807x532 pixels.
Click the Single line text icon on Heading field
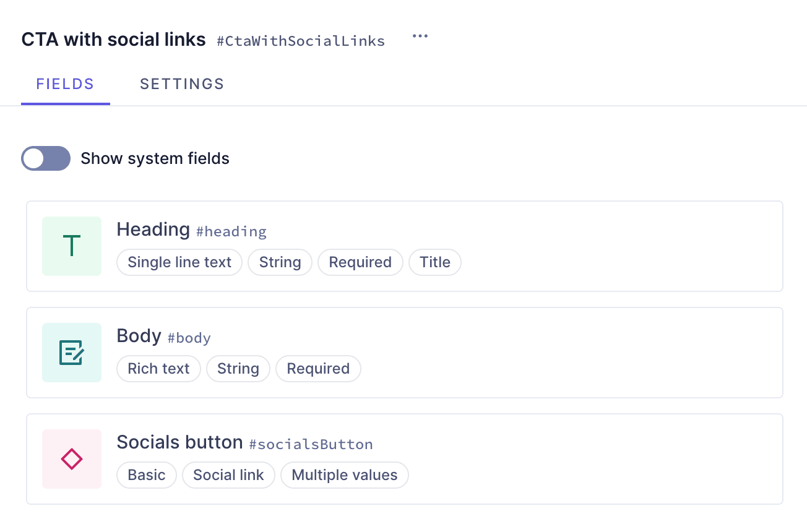pos(72,246)
